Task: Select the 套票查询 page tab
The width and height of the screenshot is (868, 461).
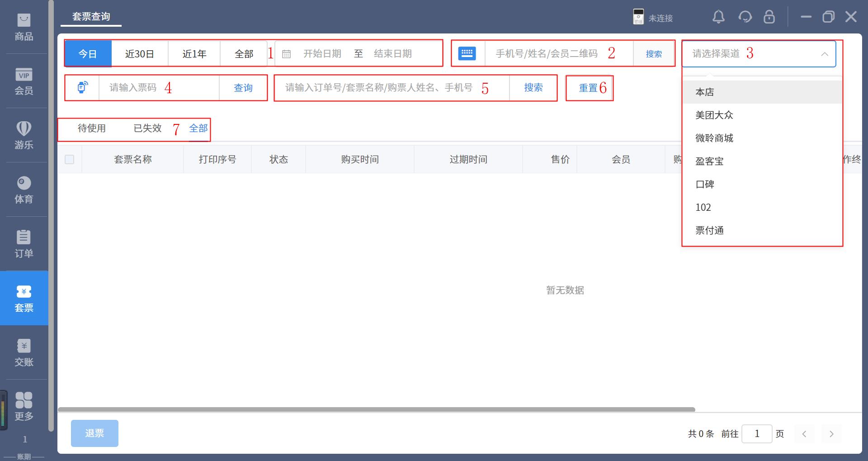Action: pos(91,17)
